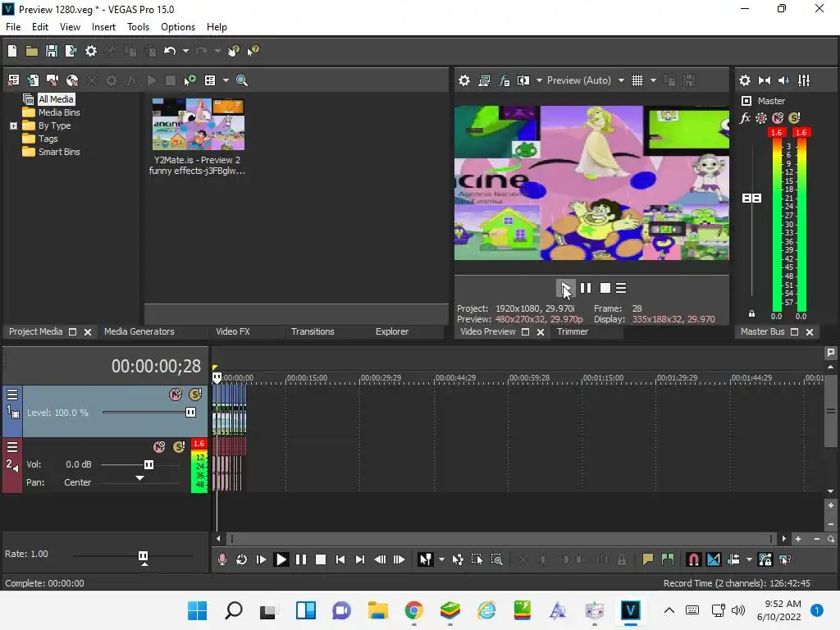Viewport: 840px width, 630px height.
Task: Toggle Split Screen View in preview
Action: click(523, 80)
